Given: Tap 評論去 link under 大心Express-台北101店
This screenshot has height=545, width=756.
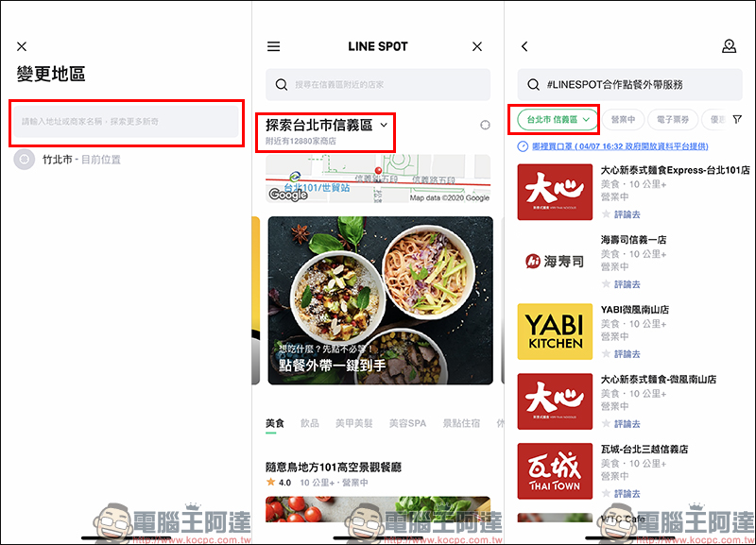Looking at the screenshot, I should [627, 214].
